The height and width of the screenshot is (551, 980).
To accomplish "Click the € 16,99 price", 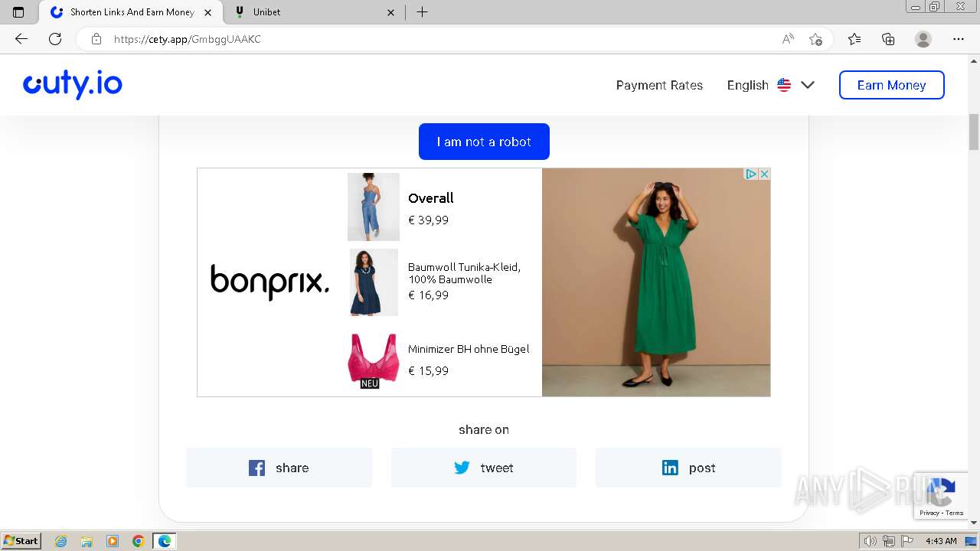I will 428,295.
